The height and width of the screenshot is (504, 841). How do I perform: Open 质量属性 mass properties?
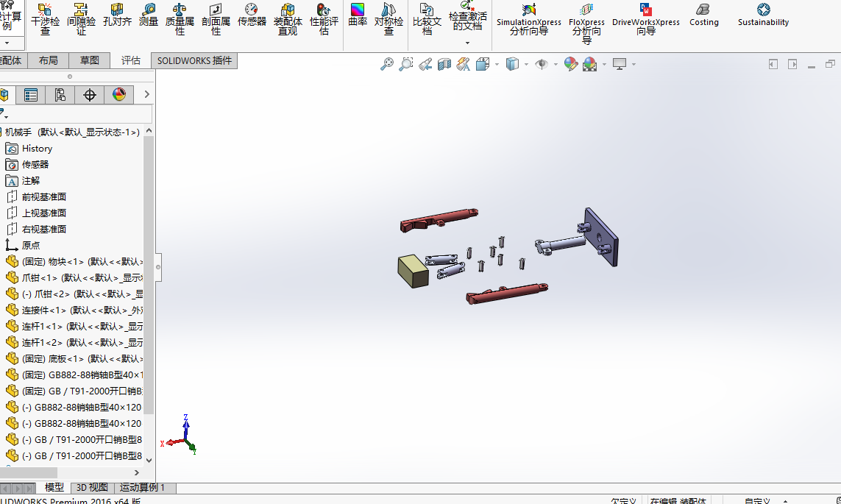click(x=180, y=19)
